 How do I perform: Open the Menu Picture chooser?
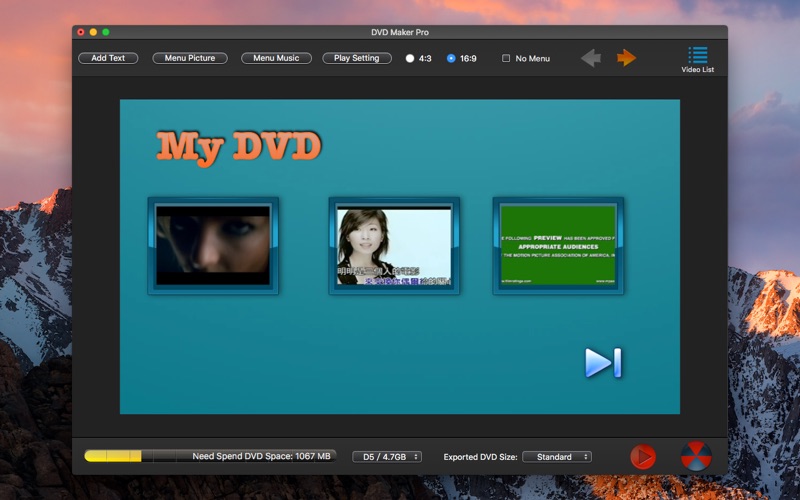point(189,58)
